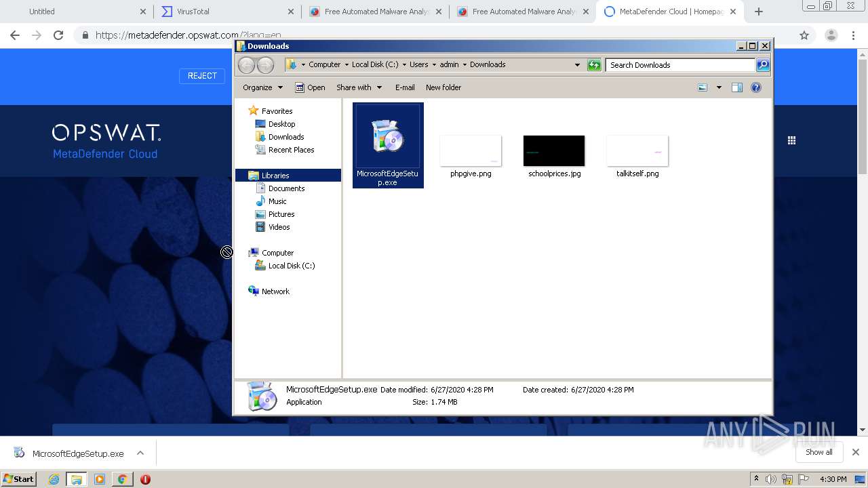The width and height of the screenshot is (868, 488).
Task: Click the Change your view icon
Action: click(703, 87)
